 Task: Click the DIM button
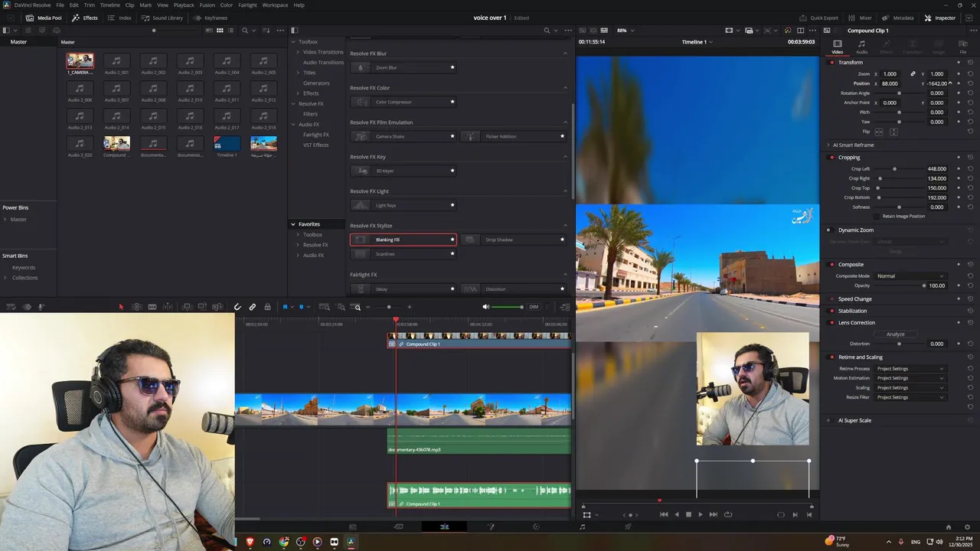pos(534,307)
